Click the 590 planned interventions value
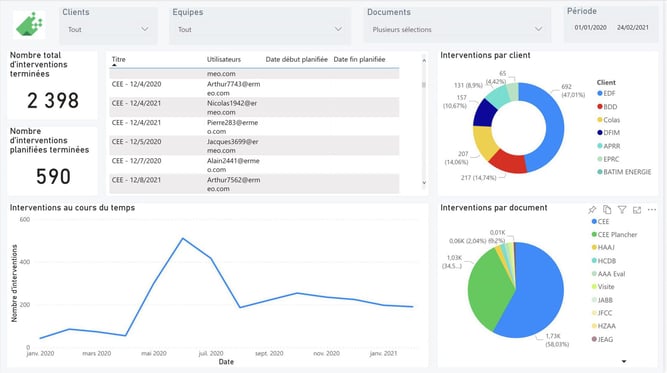This screenshot has width=667, height=373. pos(53,177)
